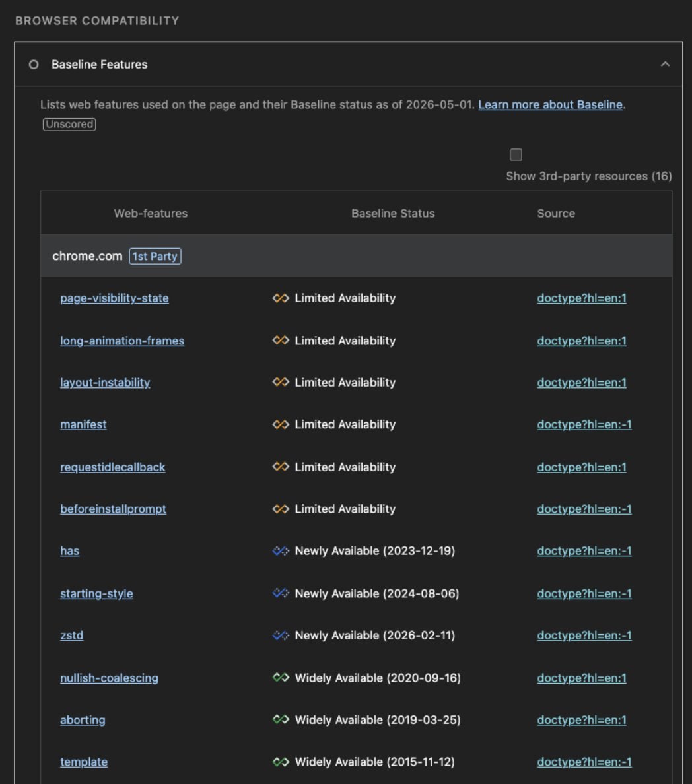The height and width of the screenshot is (784, 692).
Task: Click the Limited Availability icon for manifest
Action: [281, 424]
